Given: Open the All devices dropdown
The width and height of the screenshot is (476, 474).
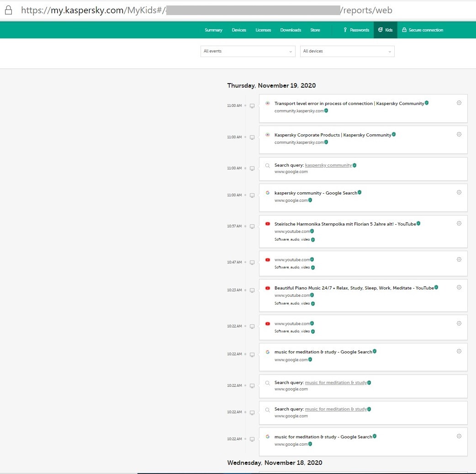Looking at the screenshot, I should pos(347,51).
